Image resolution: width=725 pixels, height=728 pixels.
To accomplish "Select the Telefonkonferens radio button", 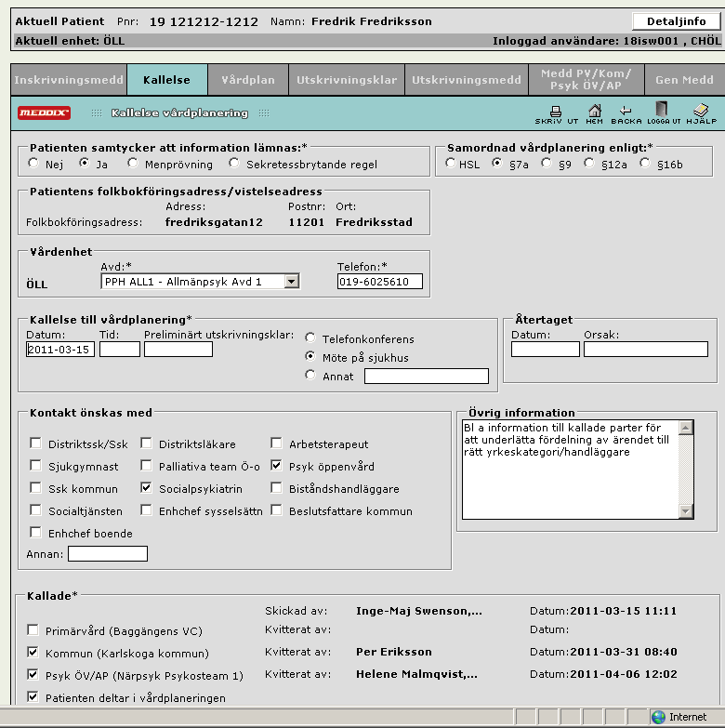I will [310, 338].
